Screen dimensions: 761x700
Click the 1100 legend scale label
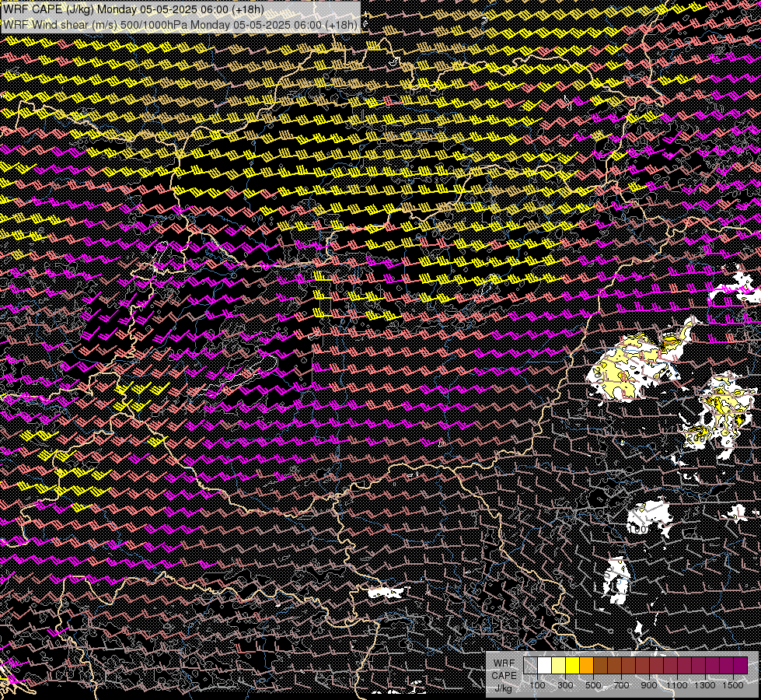(x=676, y=685)
